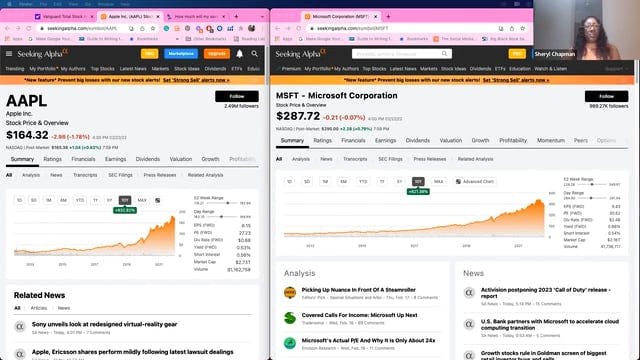640x360 pixels.
Task: Expand the tab list chevron in left browser
Action: click(262, 17)
